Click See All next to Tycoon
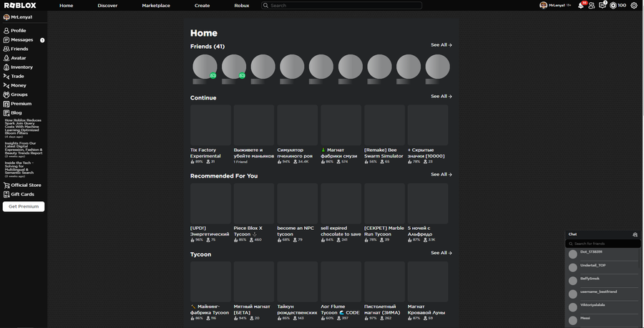 click(441, 253)
